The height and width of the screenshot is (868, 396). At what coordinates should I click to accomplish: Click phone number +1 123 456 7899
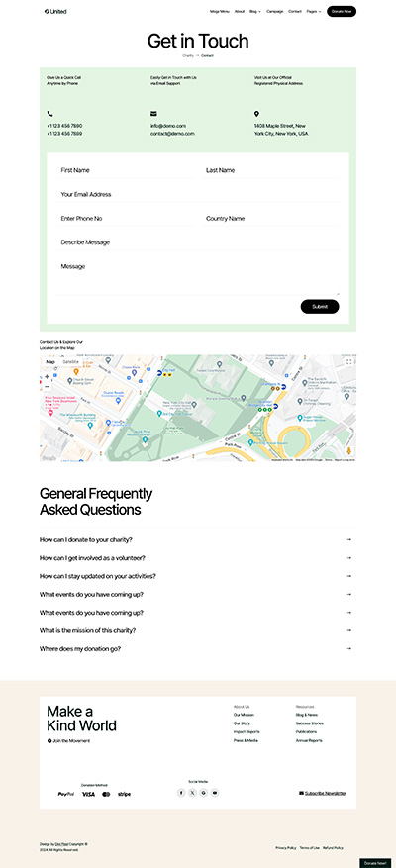pyautogui.click(x=64, y=134)
